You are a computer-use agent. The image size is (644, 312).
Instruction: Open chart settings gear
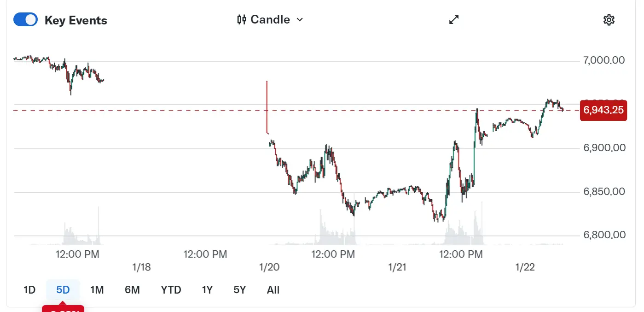609,20
